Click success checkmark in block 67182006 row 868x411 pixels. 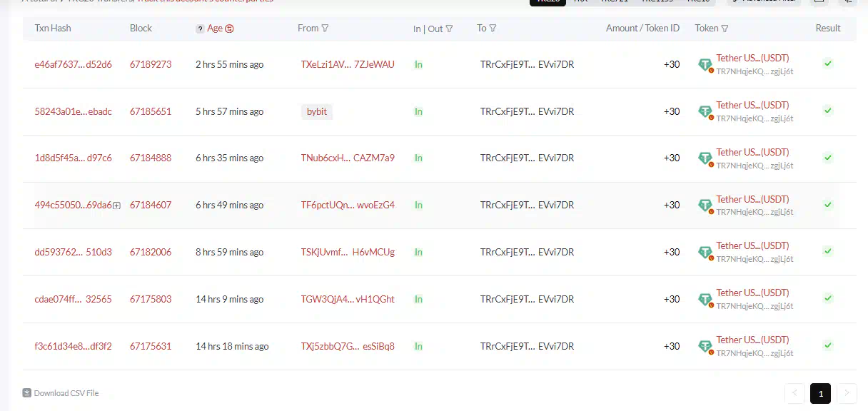click(x=828, y=252)
